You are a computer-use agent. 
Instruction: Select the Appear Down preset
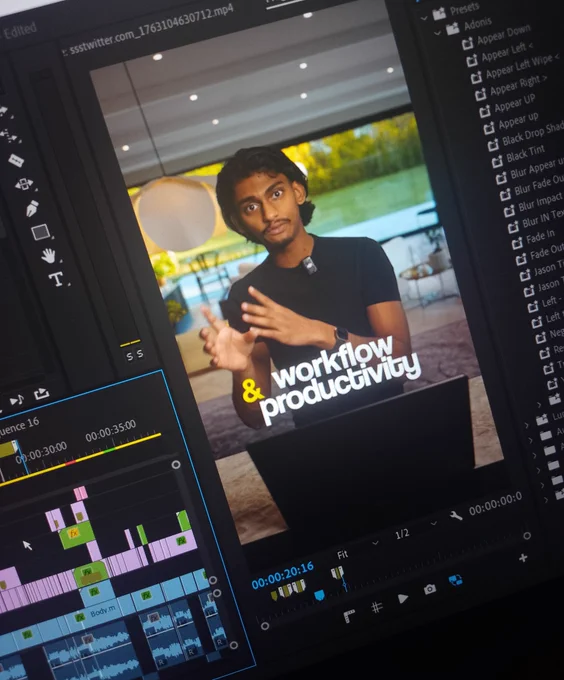pyautogui.click(x=504, y=35)
